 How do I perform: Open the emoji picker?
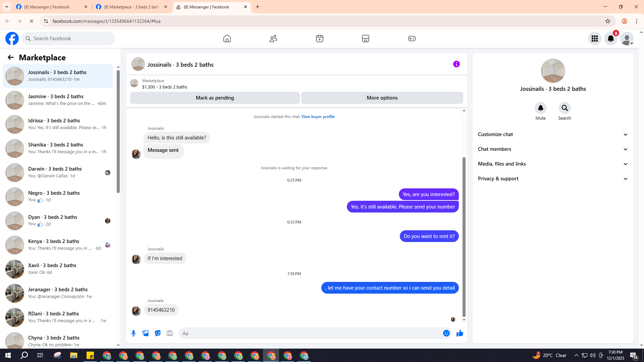tap(446, 333)
